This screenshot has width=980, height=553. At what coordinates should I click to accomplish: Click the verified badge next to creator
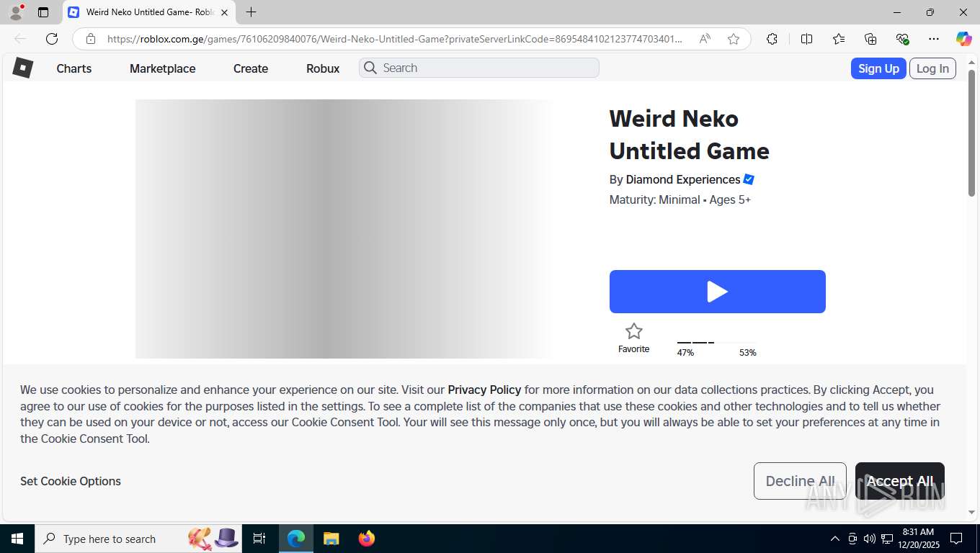click(749, 179)
